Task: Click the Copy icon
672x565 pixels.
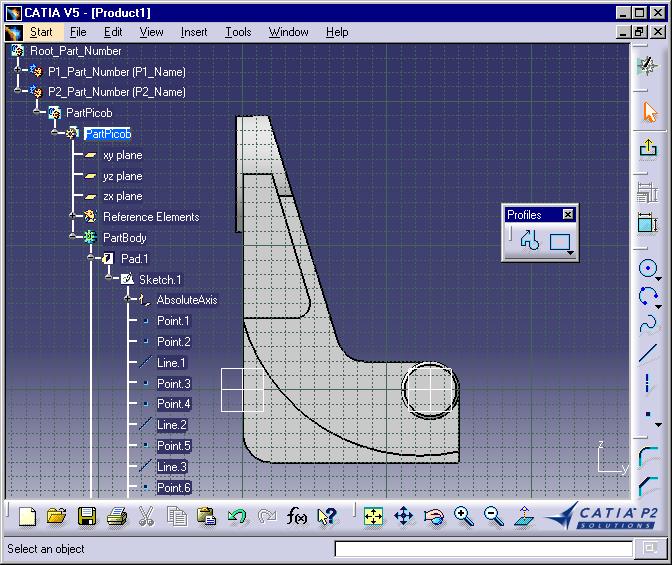Action: (x=177, y=516)
